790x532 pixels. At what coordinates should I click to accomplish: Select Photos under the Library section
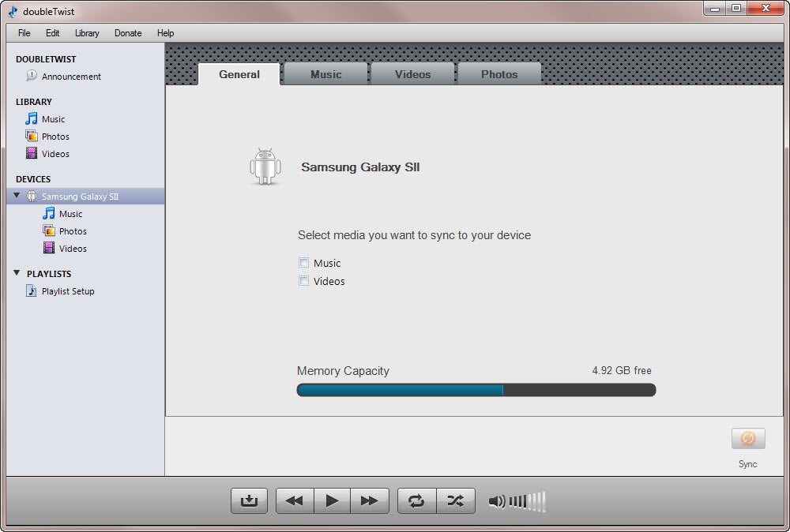(55, 137)
